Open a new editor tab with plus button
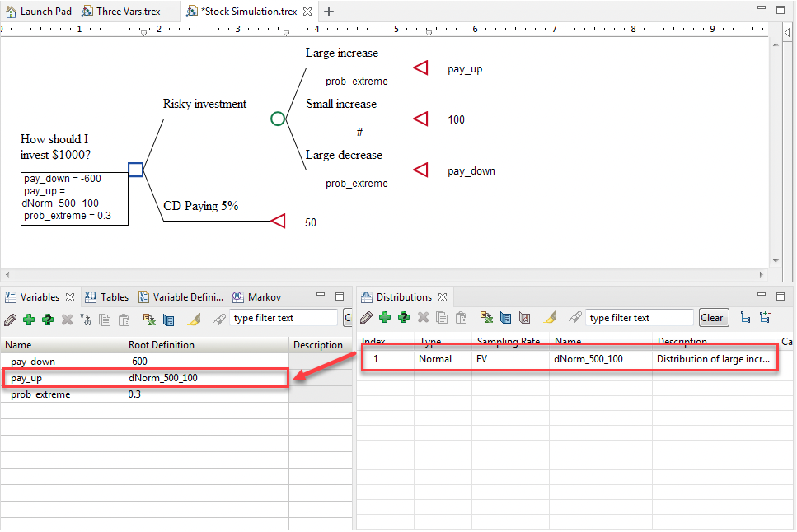 [329, 12]
